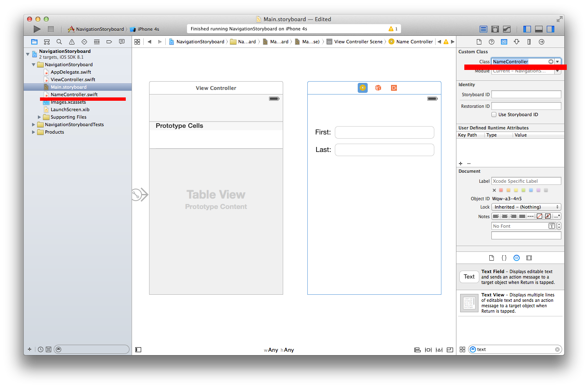Select the yellow view controller dock icon
This screenshot has height=388, width=588.
click(x=363, y=88)
